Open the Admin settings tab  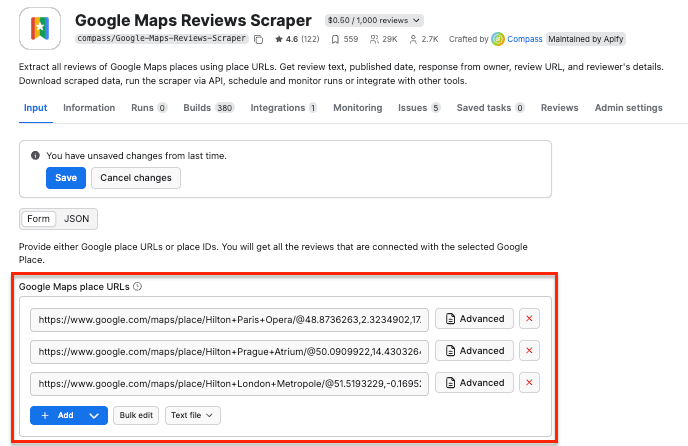[628, 108]
